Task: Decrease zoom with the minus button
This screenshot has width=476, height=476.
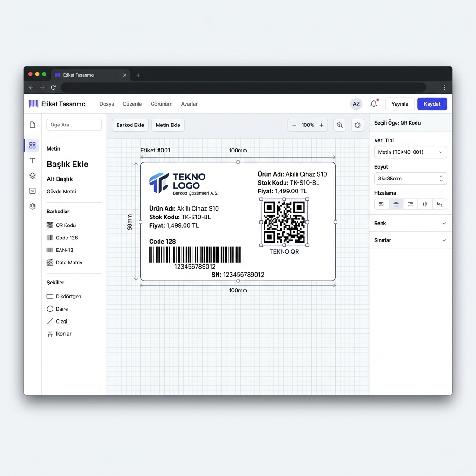Action: 294,125
